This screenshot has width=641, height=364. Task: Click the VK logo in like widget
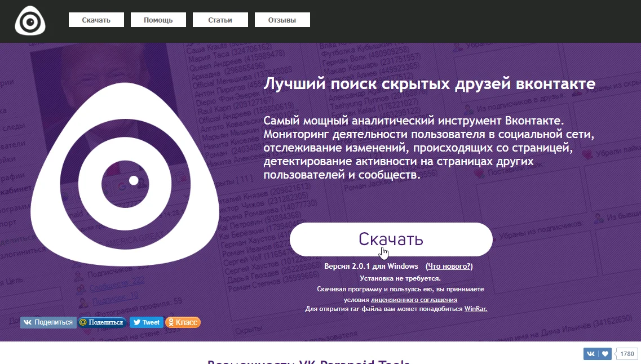point(591,354)
